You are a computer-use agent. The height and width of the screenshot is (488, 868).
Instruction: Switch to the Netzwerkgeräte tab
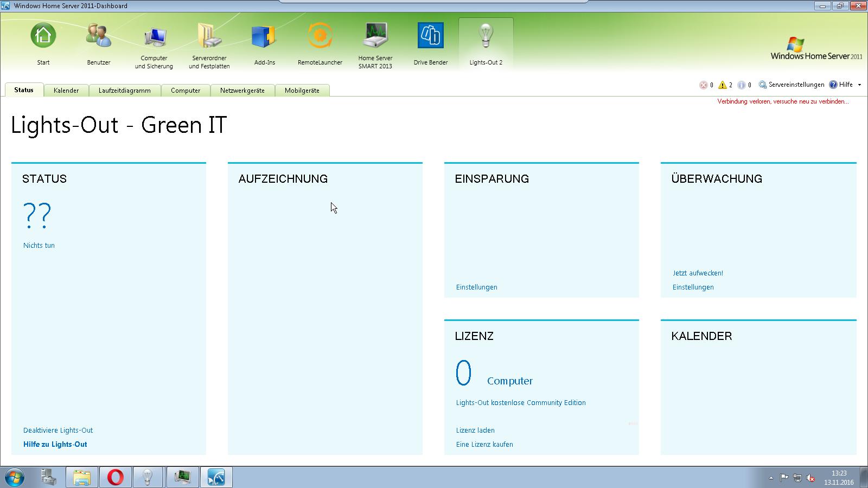[242, 91]
